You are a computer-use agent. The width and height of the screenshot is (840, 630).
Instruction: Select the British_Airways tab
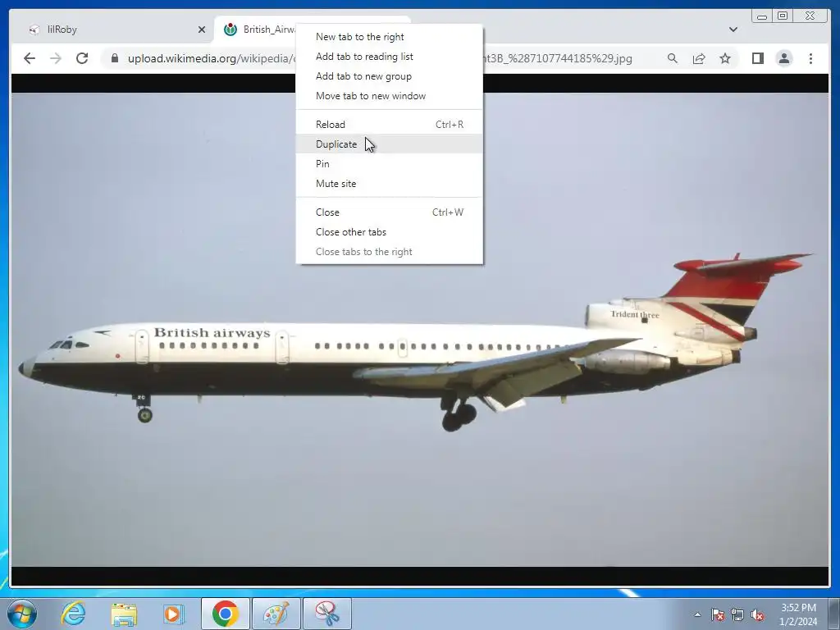click(259, 30)
